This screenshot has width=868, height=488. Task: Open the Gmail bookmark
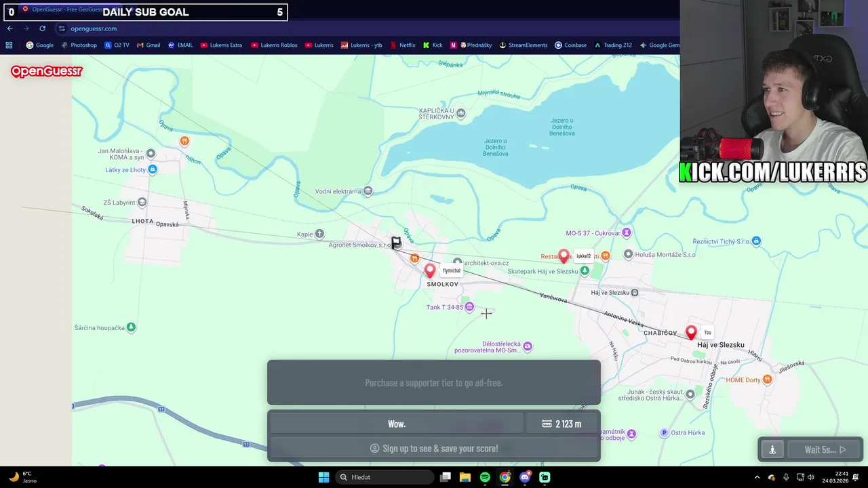click(149, 45)
